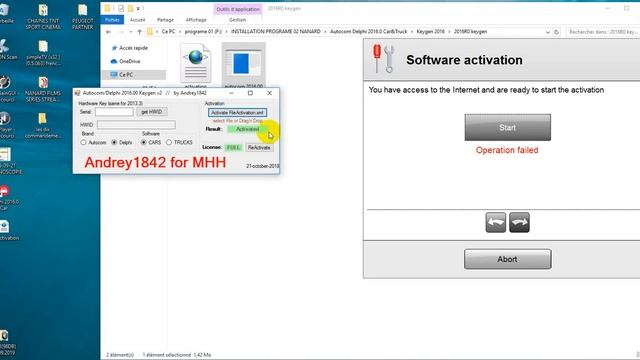This screenshot has width=640, height=360.
Task: Expand chevron after Ce PC in address bar
Action: point(180,32)
